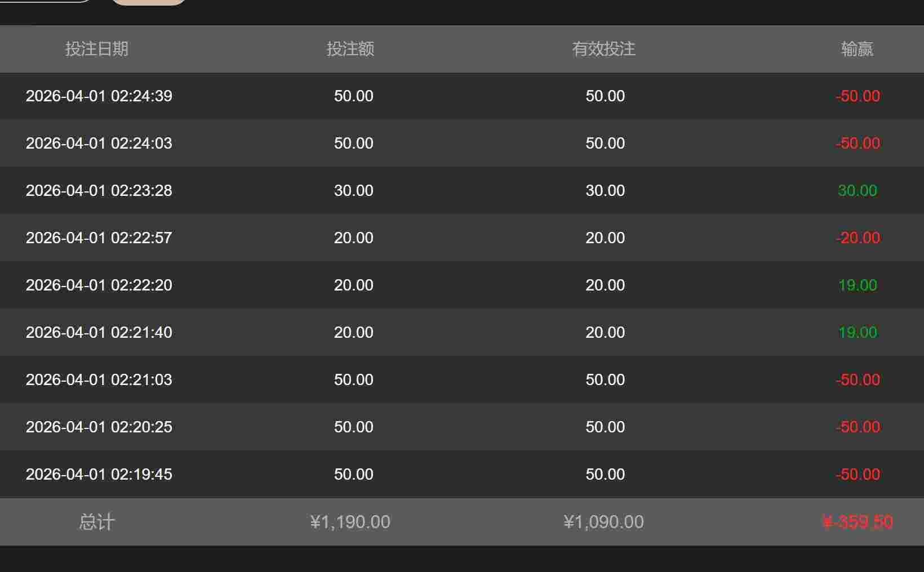The height and width of the screenshot is (572, 924).
Task: Click the green 30.00 win amount
Action: (857, 190)
